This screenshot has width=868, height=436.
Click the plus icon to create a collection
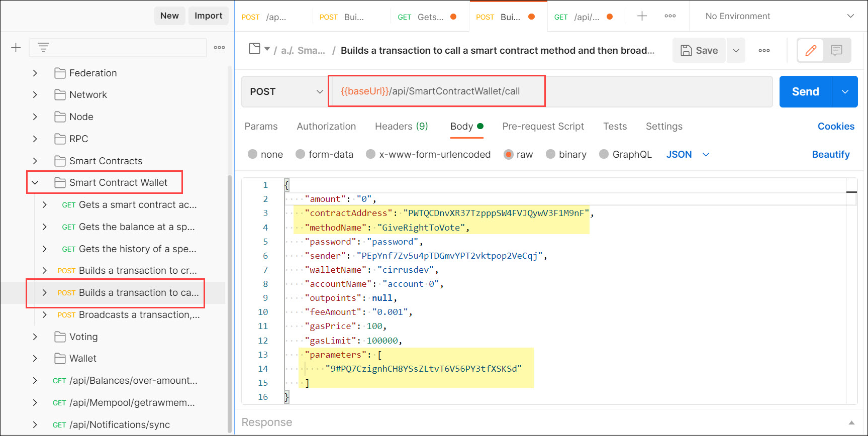tap(16, 48)
